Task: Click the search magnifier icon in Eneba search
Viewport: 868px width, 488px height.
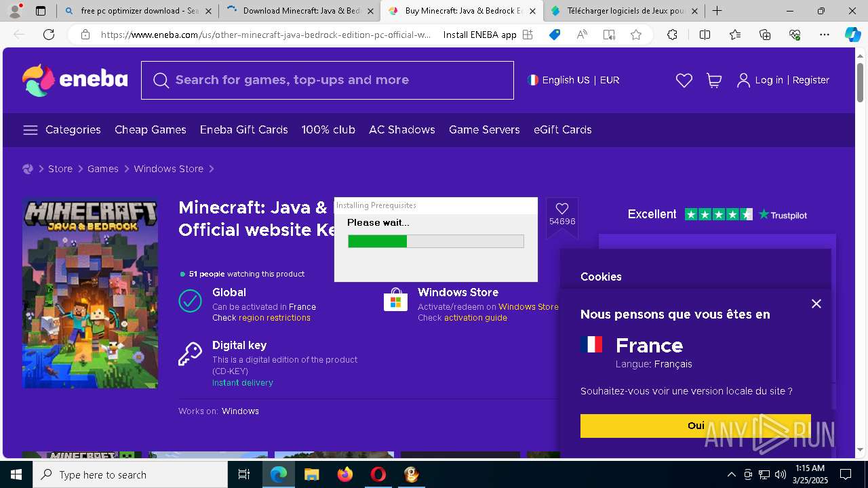Action: [x=161, y=81]
